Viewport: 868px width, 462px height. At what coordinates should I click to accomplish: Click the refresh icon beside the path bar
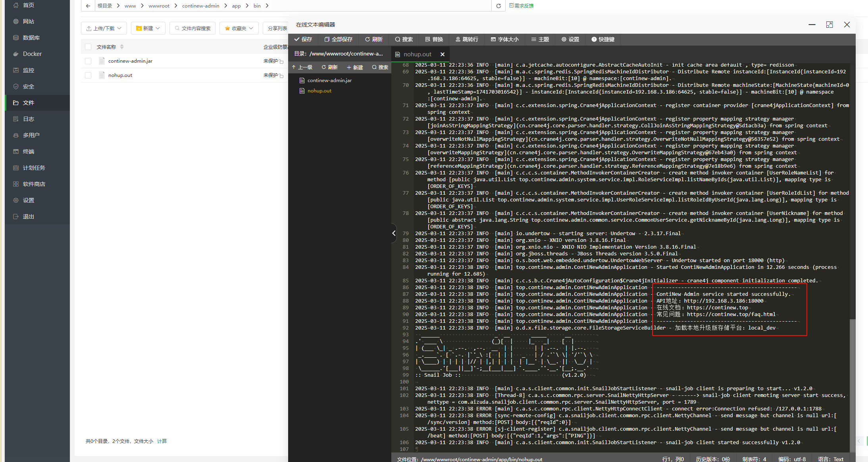pyautogui.click(x=498, y=6)
